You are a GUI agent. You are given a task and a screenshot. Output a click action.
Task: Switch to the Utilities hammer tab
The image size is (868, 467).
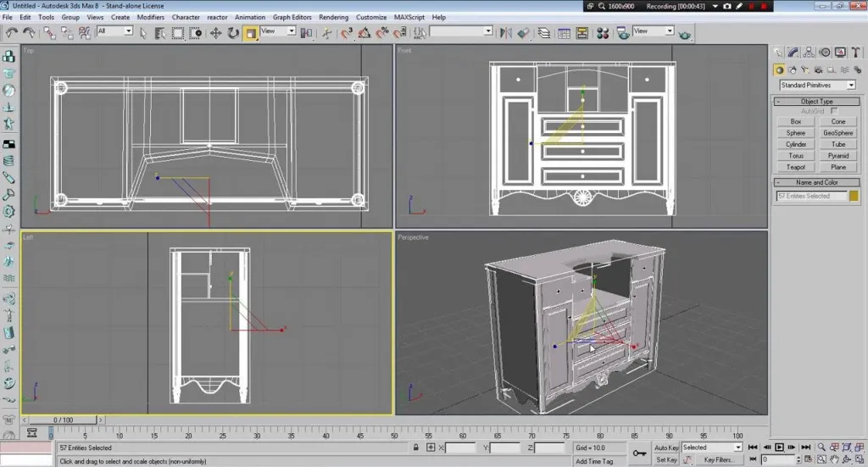856,53
